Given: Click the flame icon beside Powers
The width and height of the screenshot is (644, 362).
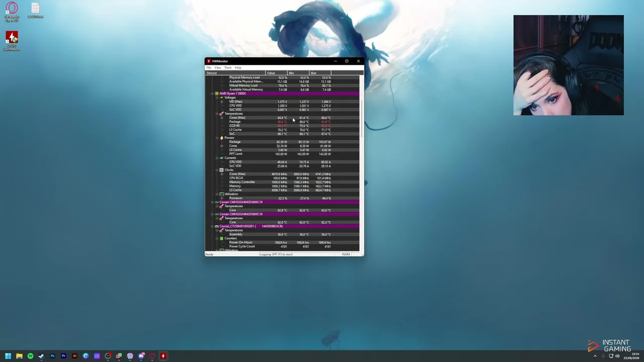Looking at the screenshot, I should pyautogui.click(x=221, y=138).
